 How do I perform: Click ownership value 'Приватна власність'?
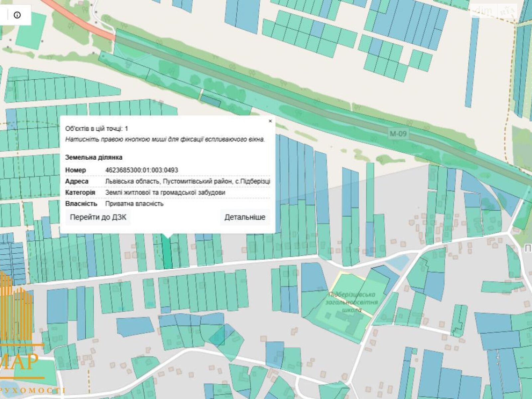coord(134,204)
